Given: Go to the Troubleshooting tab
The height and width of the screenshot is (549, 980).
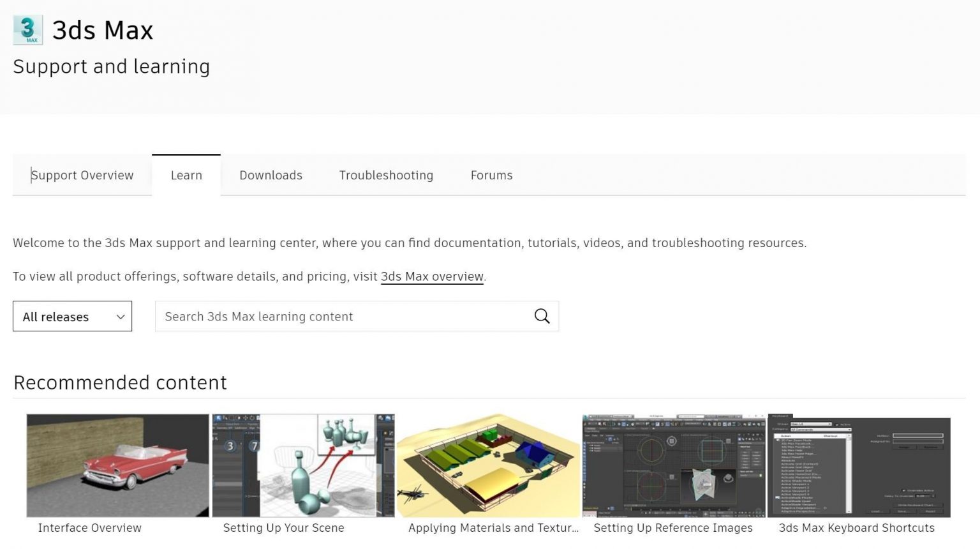Looking at the screenshot, I should tap(386, 175).
